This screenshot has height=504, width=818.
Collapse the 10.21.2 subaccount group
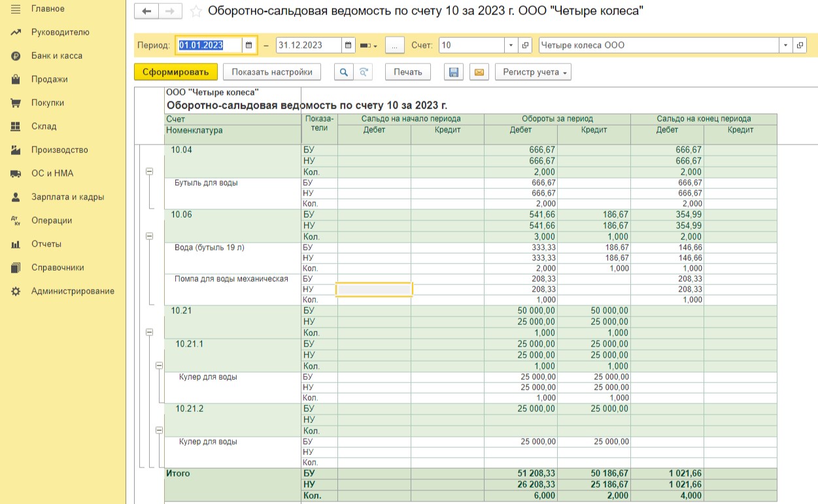click(x=159, y=430)
